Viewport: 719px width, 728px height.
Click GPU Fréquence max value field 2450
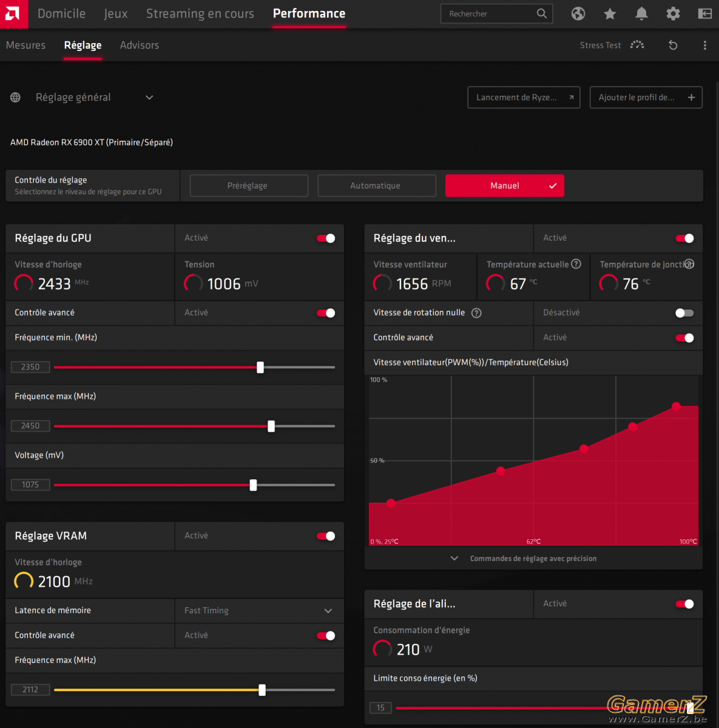click(30, 426)
